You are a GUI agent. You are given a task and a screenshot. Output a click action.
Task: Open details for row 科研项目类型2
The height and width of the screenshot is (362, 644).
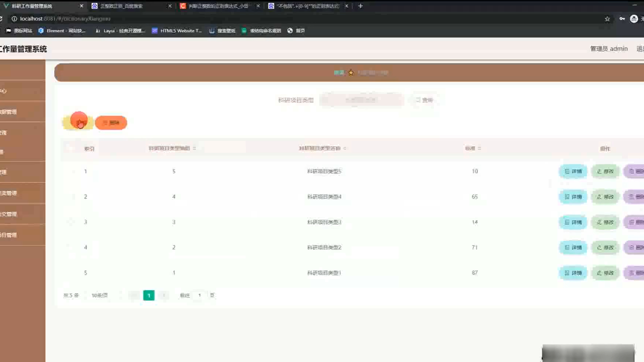point(573,247)
